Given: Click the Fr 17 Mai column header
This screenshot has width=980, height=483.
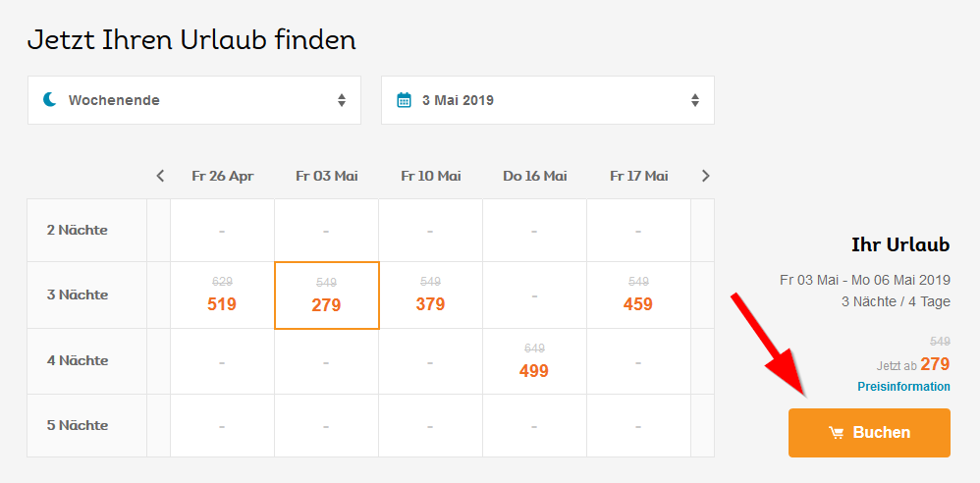Looking at the screenshot, I should click(638, 176).
